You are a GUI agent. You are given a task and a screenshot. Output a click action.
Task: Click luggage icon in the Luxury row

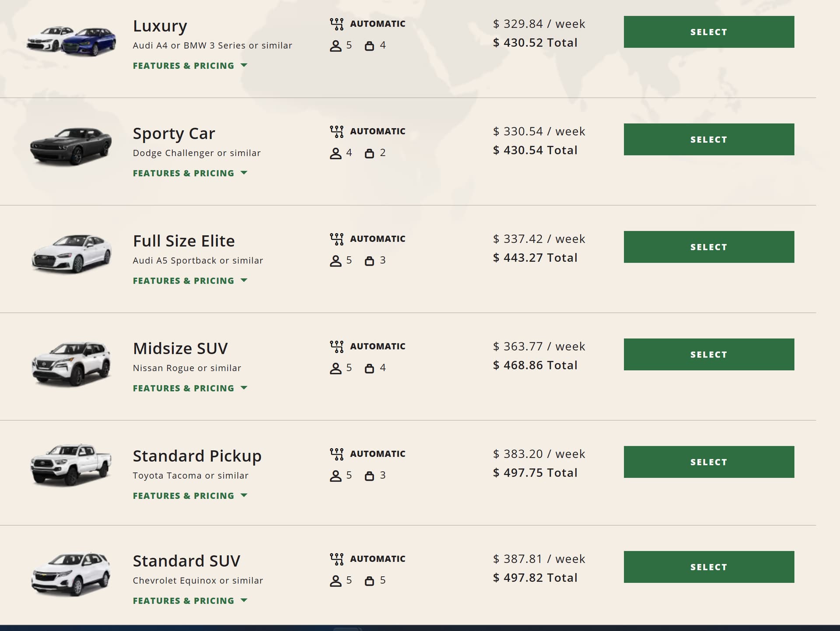pyautogui.click(x=369, y=46)
